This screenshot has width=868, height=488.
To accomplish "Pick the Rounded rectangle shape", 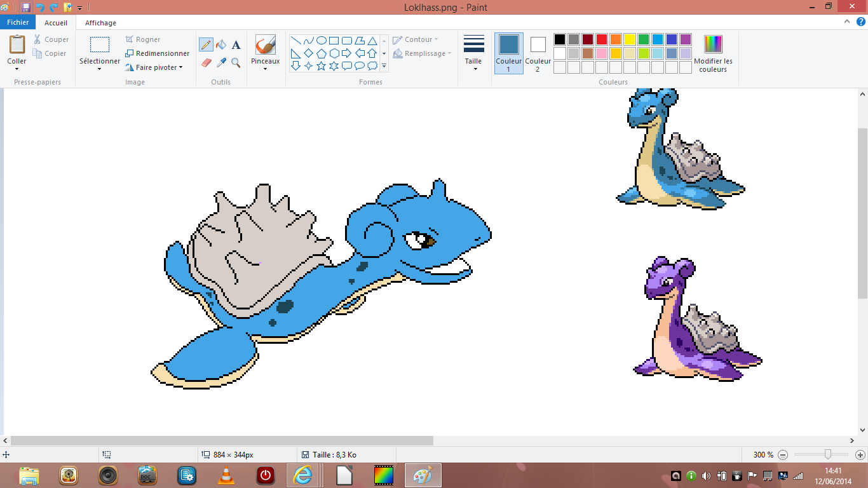I will 347,41.
